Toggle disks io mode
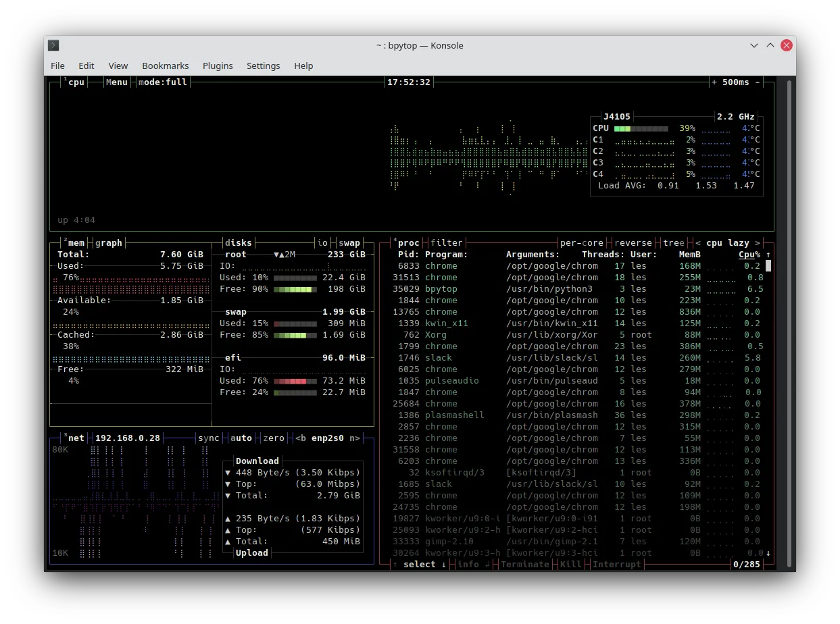This screenshot has width=840, height=624. [322, 242]
